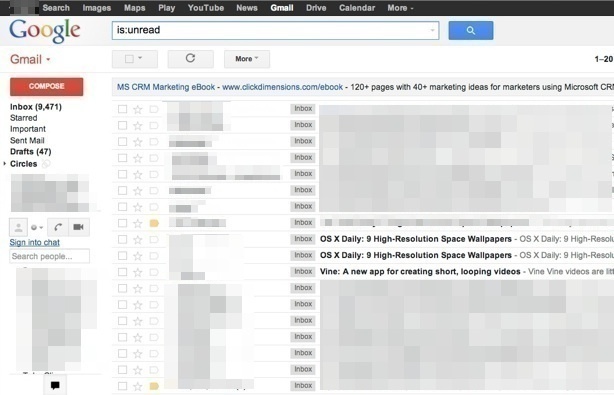
Task: Open Play in top navigation
Action: click(166, 8)
